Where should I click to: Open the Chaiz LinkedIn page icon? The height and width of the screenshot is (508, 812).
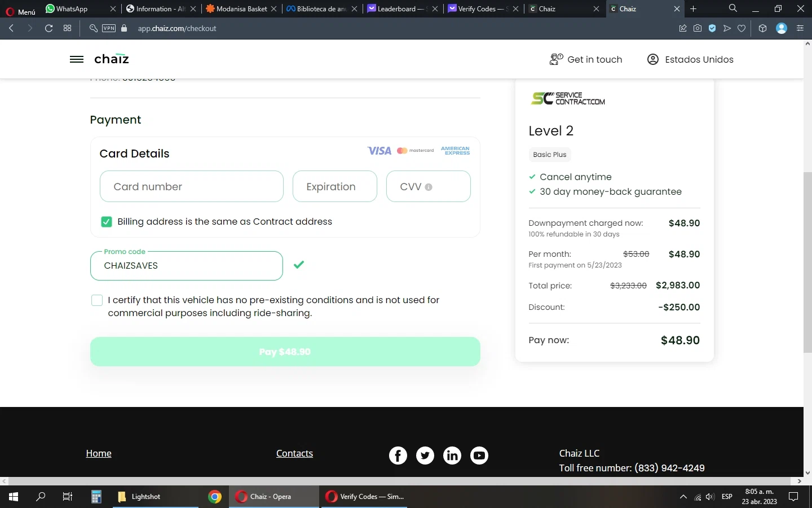tap(452, 456)
